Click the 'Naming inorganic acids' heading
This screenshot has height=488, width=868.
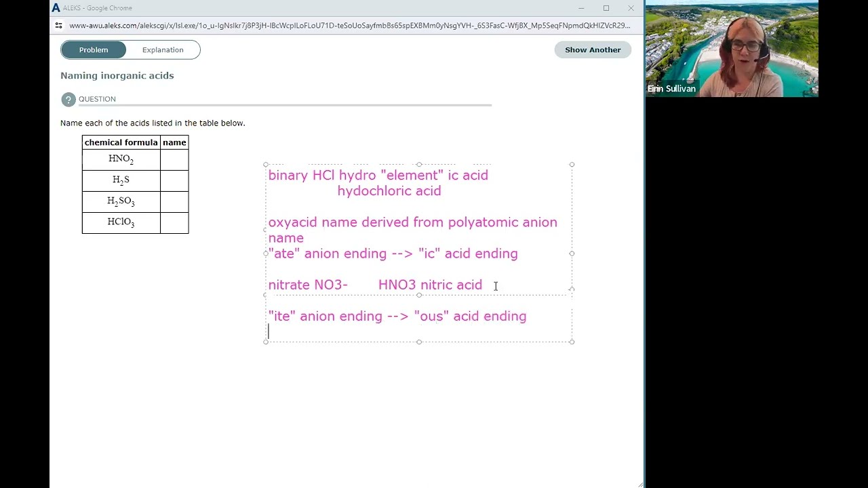coord(117,75)
